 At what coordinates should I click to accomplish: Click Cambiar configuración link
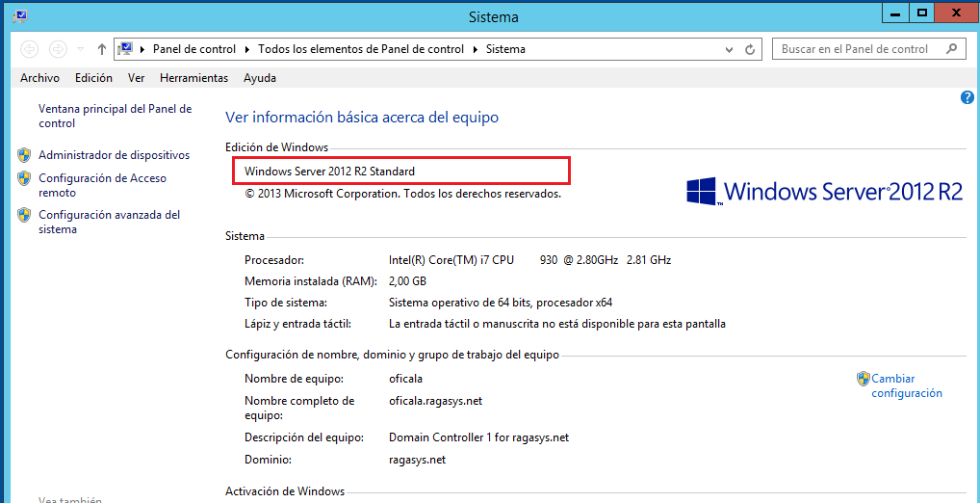coord(906,386)
